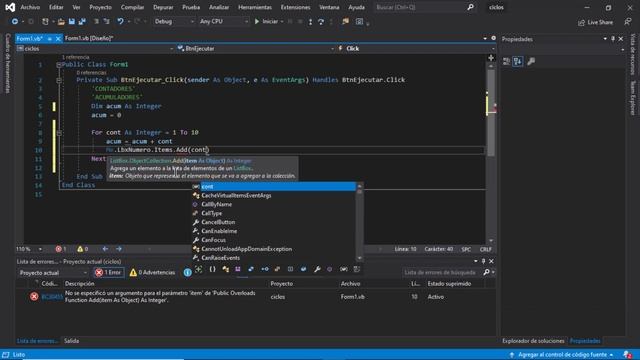Open the Cuadro de herramientas side tab
The width and height of the screenshot is (640, 360).
click(7, 63)
